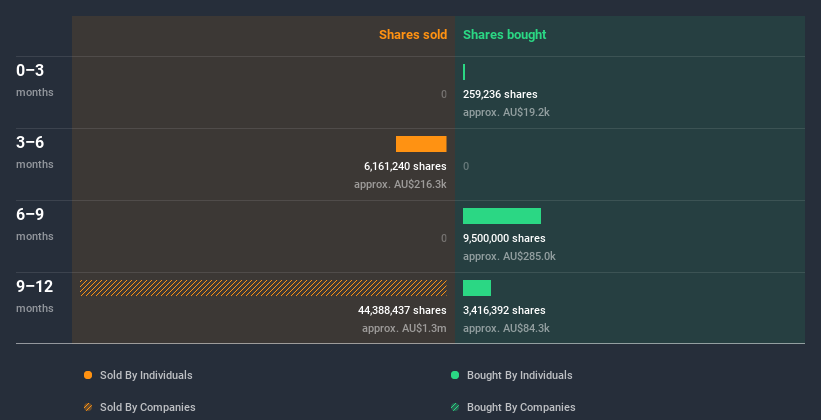This screenshot has height=420, width=821.
Task: Select the Shares bought column header
Action: [504, 35]
